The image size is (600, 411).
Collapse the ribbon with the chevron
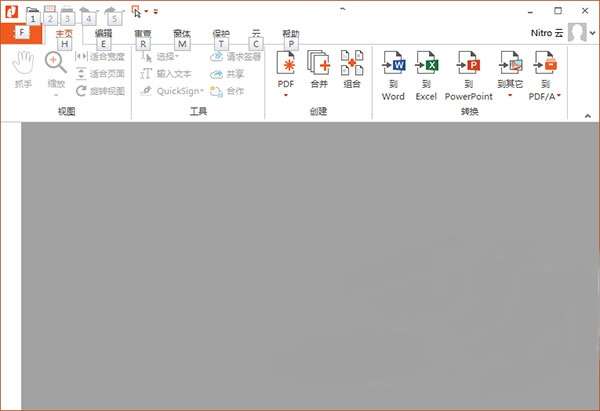(588, 116)
